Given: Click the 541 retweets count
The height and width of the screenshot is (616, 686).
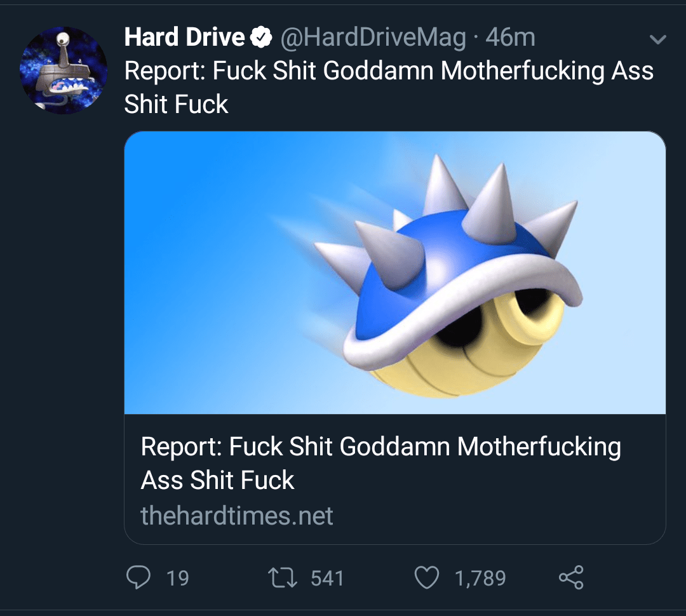Looking at the screenshot, I should tap(326, 578).
